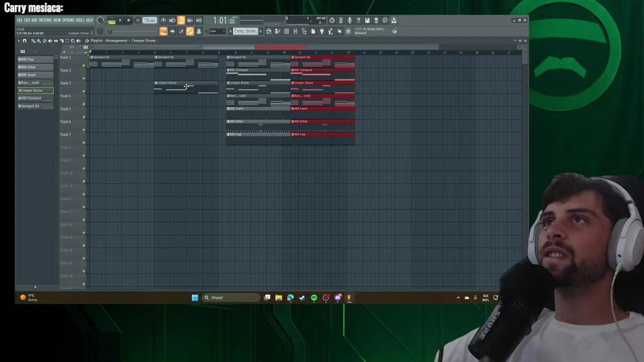This screenshot has width=644, height=362.
Task: Open the project info speech-bubble icon
Action: coord(384,21)
